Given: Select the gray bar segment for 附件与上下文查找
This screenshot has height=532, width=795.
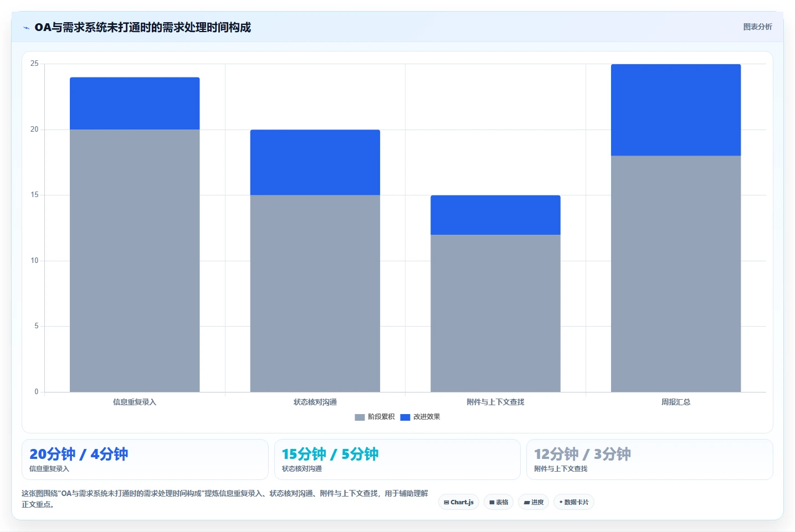Looking at the screenshot, I should click(x=495, y=313).
